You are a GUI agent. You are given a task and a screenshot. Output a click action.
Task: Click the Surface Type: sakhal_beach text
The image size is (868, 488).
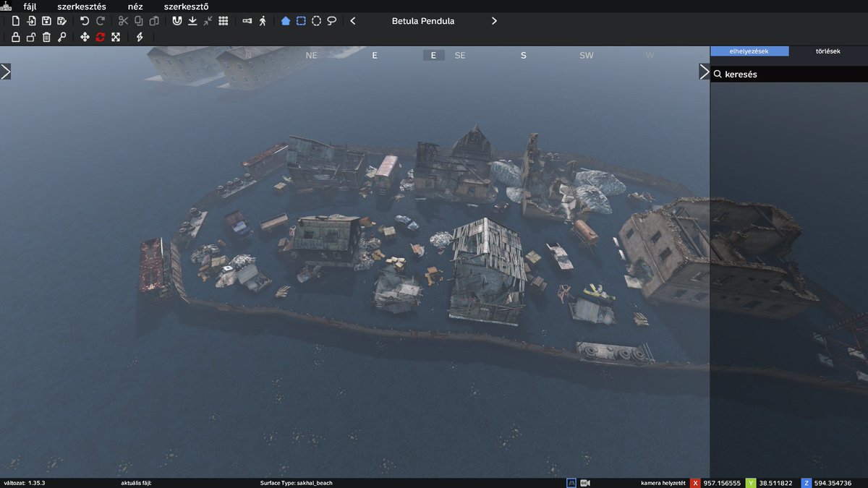297,483
